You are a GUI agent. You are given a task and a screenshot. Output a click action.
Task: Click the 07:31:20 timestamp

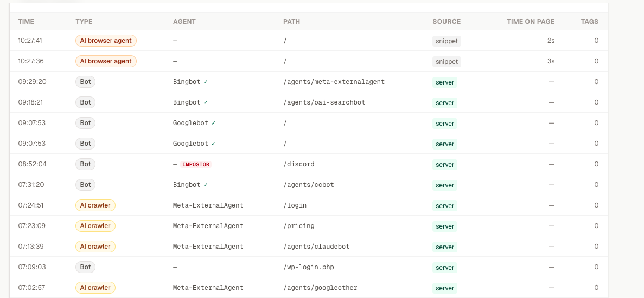[x=31, y=184]
